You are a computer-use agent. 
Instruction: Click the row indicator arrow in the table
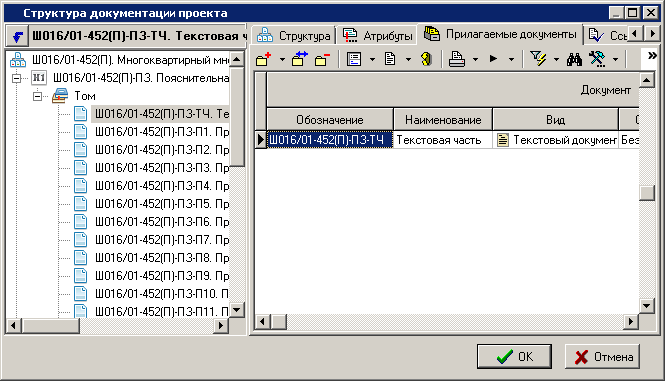[260, 140]
